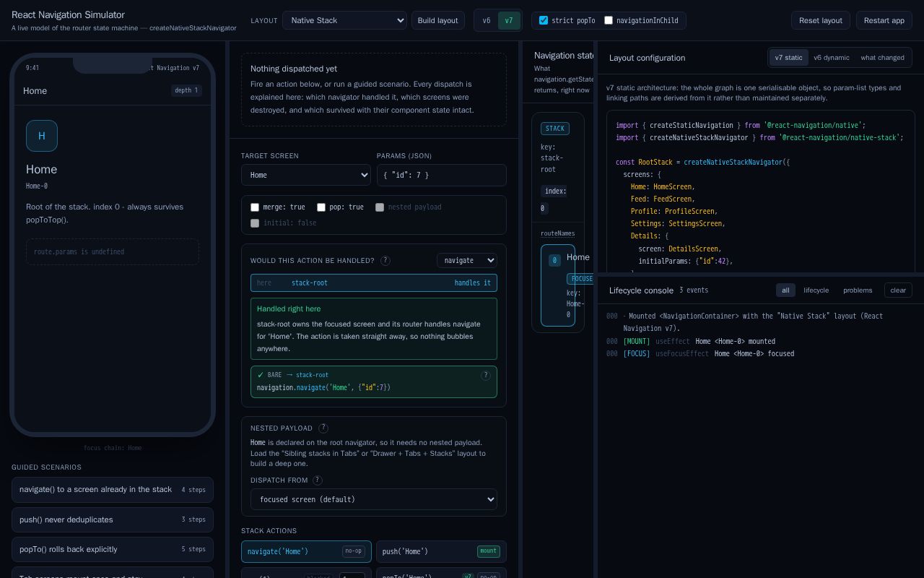Open the Native Stack layout dropdown

[x=345, y=20]
